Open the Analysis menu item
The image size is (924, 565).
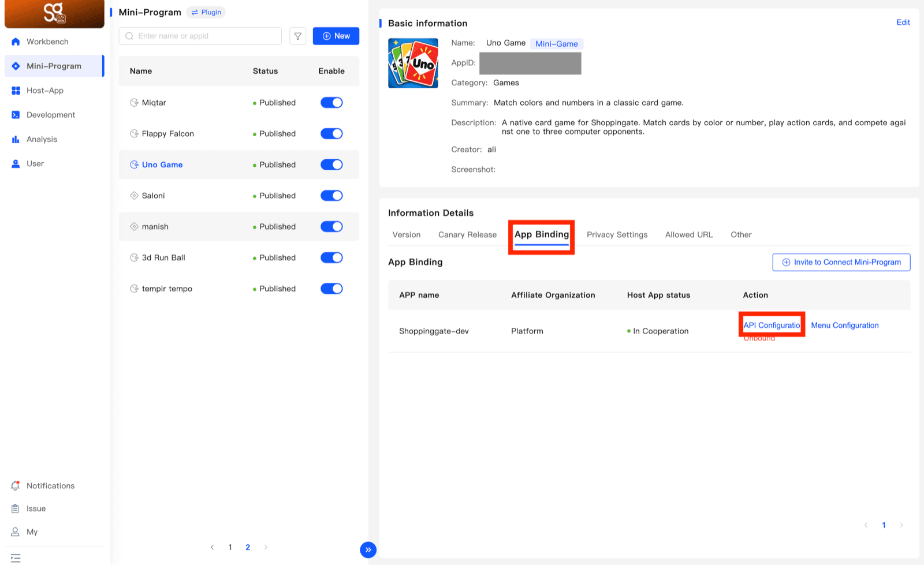[54, 139]
